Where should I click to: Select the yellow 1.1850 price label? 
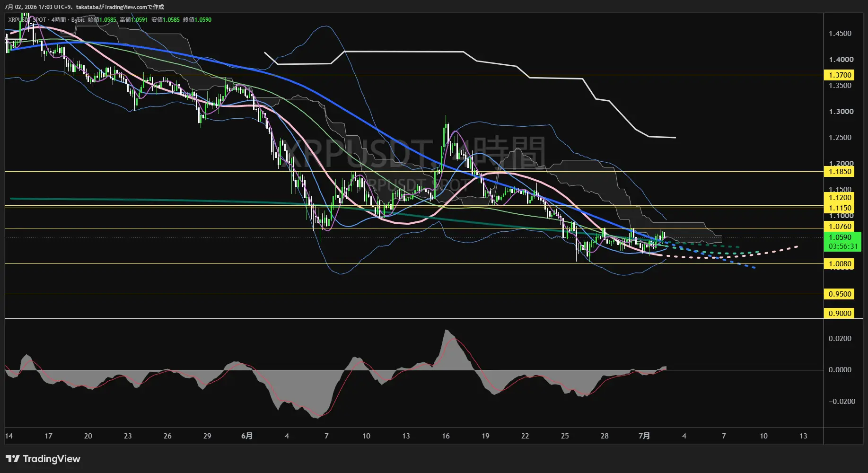click(x=840, y=172)
